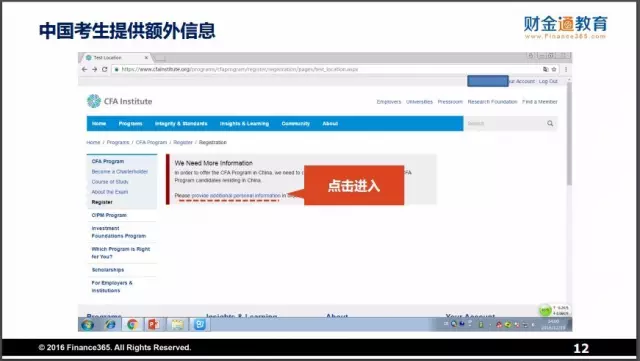This screenshot has width=640, height=361.
Task: Click the Pressroom link
Action: (x=450, y=102)
